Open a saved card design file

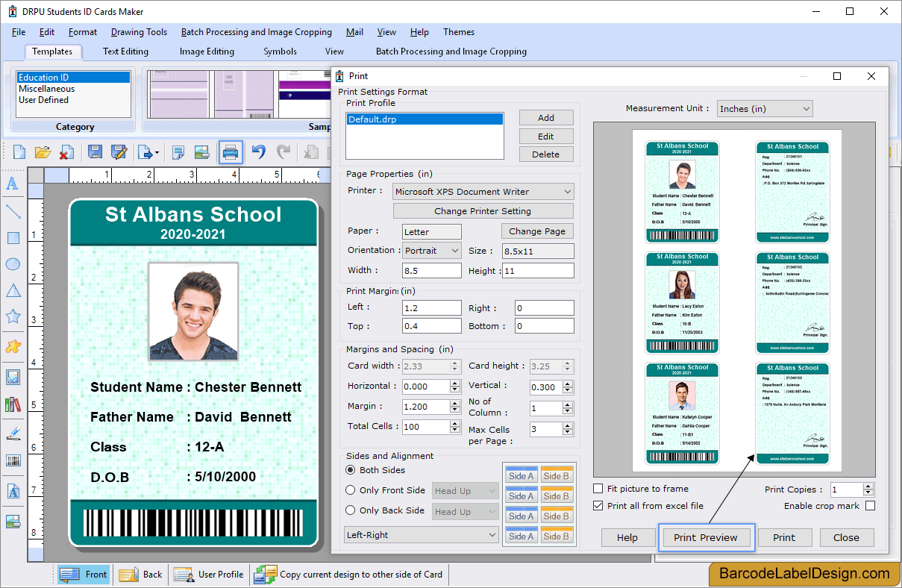tap(43, 152)
